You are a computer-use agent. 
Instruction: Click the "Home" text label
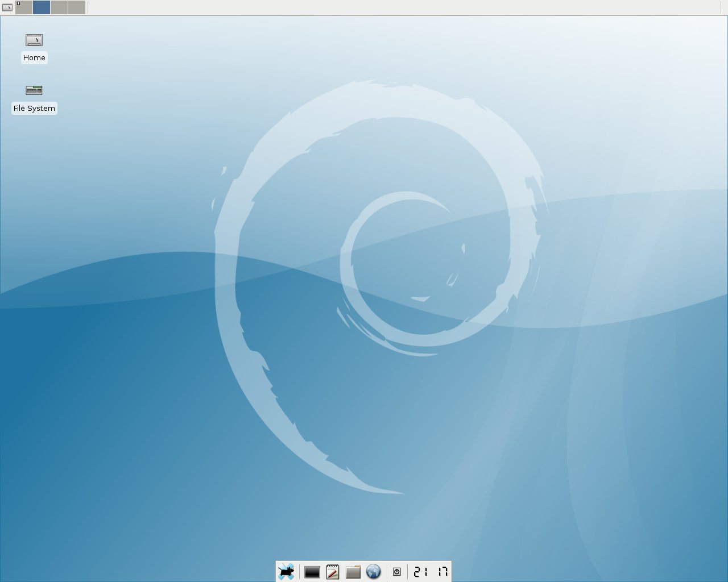(x=34, y=57)
